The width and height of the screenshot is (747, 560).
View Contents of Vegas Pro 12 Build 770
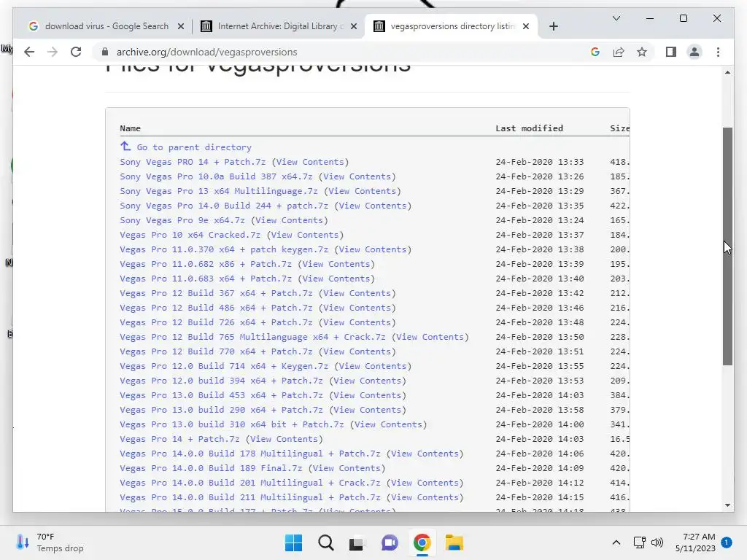click(x=357, y=351)
